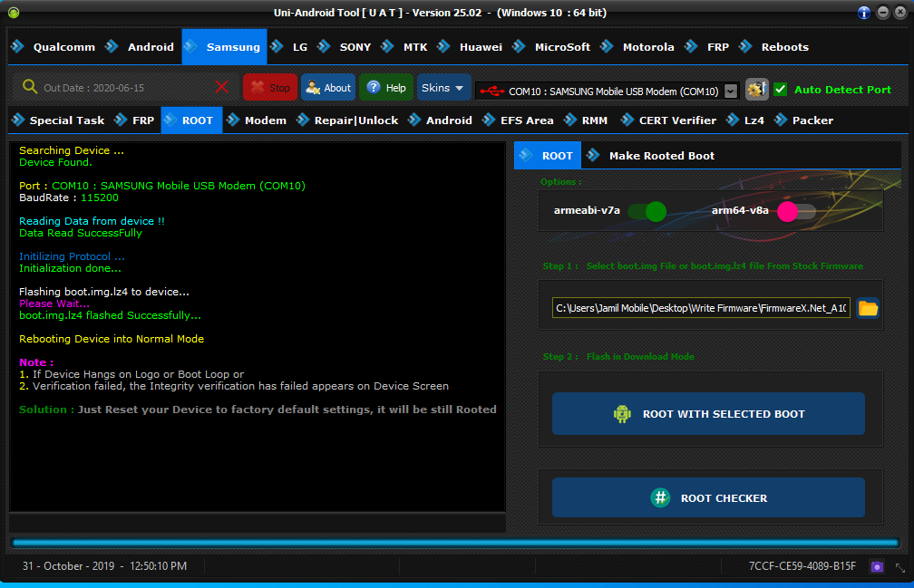Stop the current operation
Viewport: 914px width, 588px height.
point(270,87)
